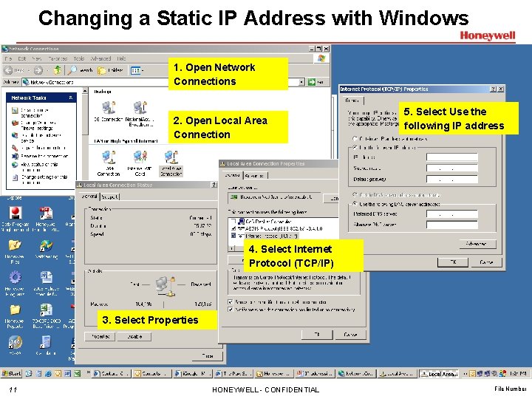Open the National Access Broadband connection icon
Viewport: 532px width, 399px height.
[140, 113]
